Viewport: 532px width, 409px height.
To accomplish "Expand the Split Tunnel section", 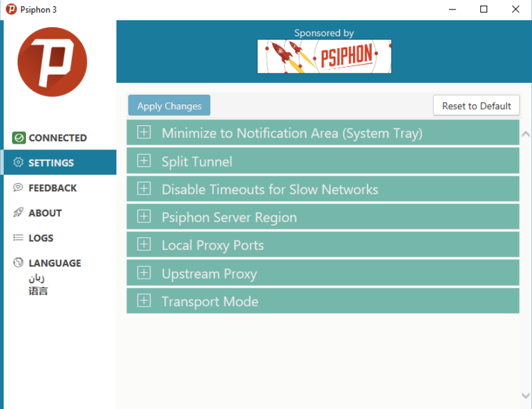I will (144, 161).
